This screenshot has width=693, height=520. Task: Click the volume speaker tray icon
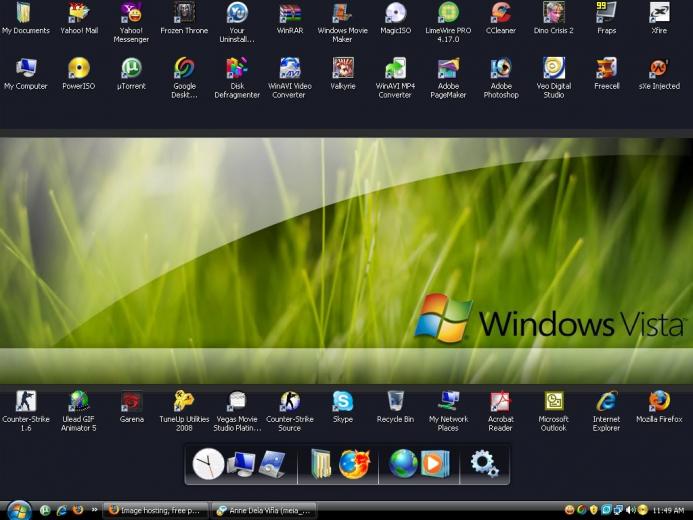click(x=630, y=510)
